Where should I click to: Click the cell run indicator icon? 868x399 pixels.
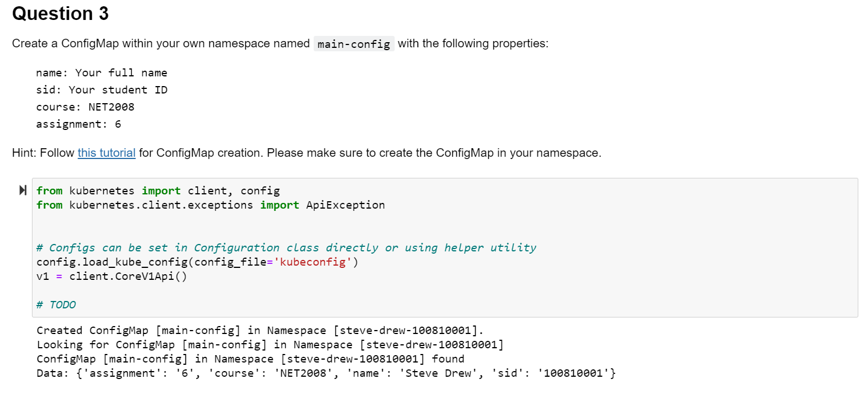coord(22,190)
